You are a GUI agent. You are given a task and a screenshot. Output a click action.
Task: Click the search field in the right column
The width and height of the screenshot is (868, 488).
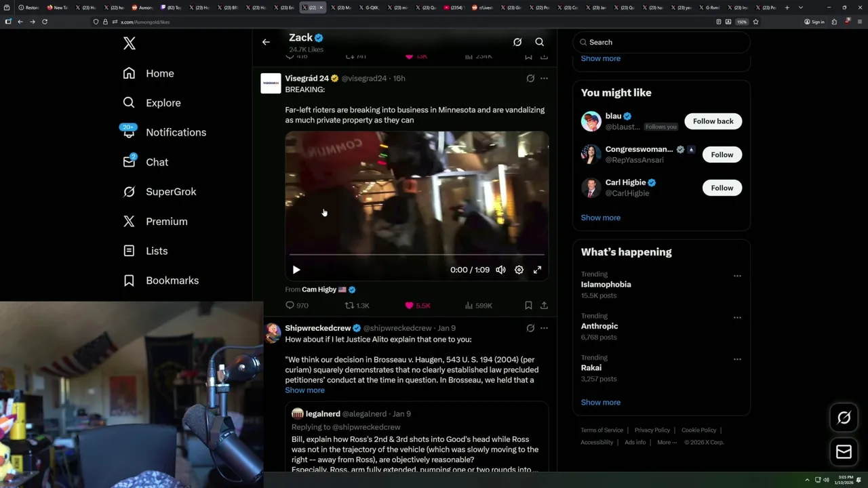point(661,42)
